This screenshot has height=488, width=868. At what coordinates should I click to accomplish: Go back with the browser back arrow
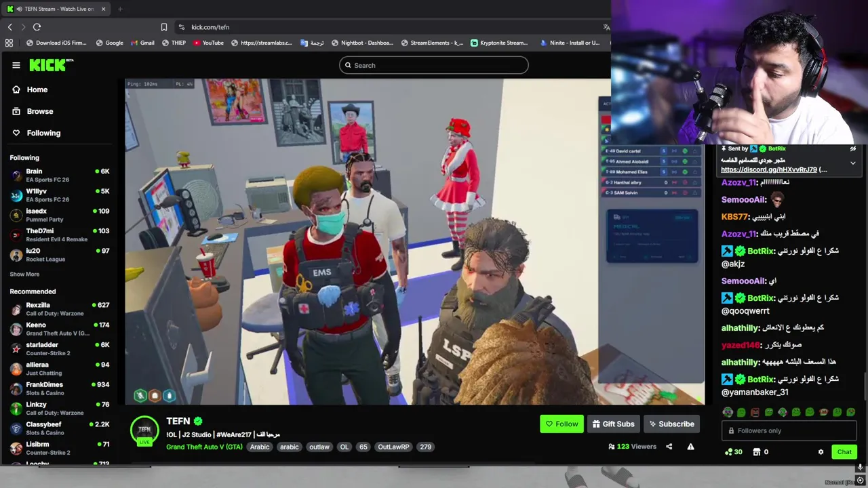9,27
